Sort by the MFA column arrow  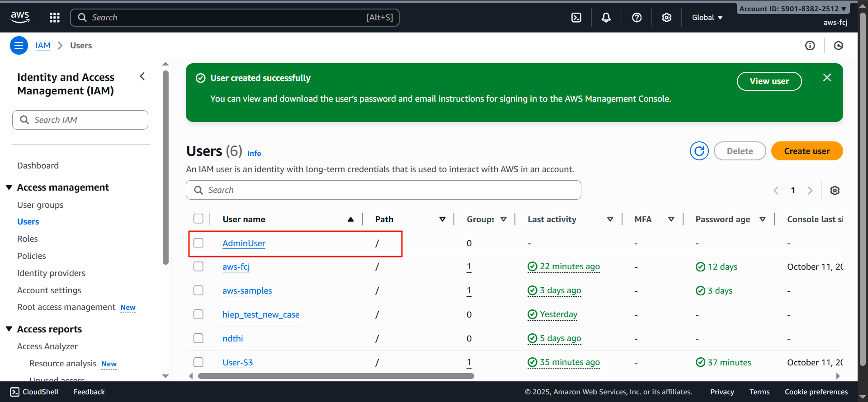point(671,220)
